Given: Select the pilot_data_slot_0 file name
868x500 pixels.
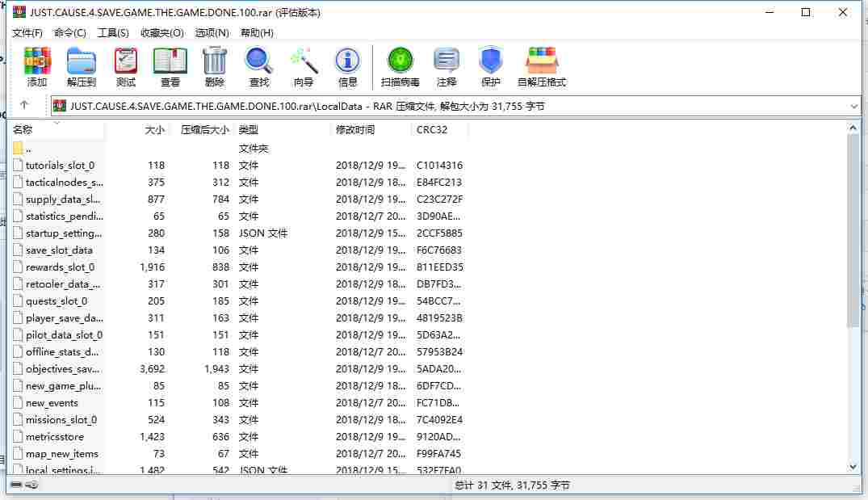Looking at the screenshot, I should click(64, 335).
